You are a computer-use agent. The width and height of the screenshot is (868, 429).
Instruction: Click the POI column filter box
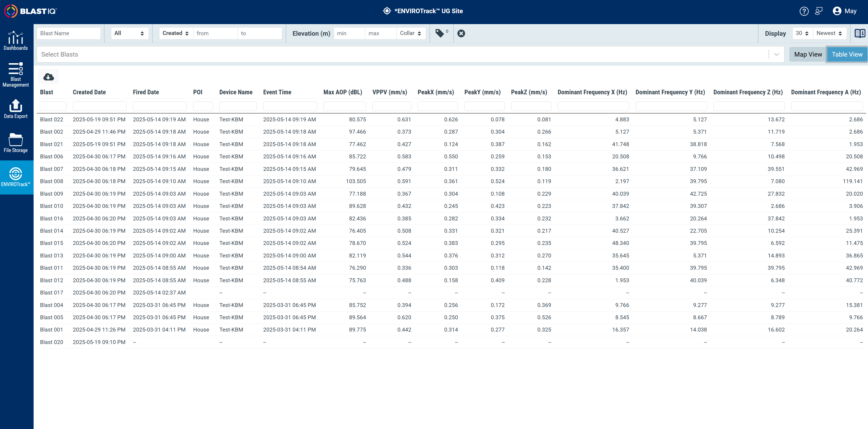203,106
